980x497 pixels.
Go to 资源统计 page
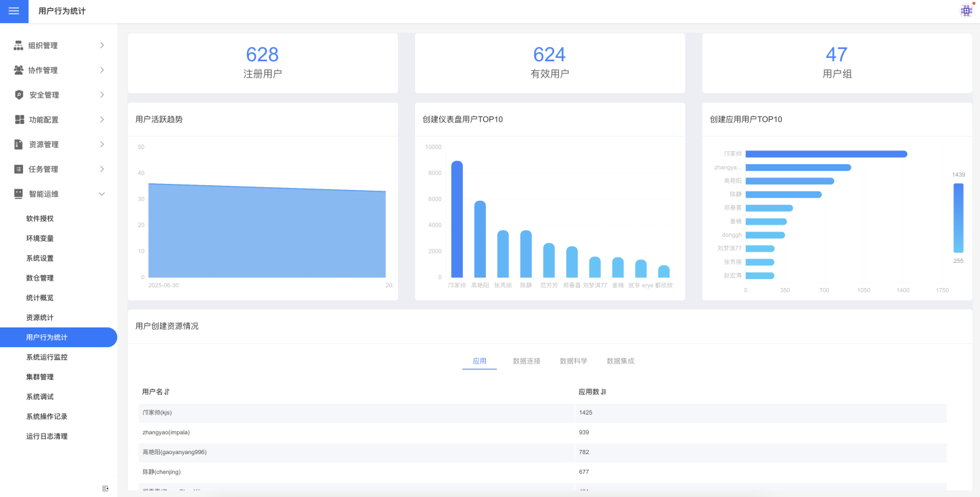[39, 317]
